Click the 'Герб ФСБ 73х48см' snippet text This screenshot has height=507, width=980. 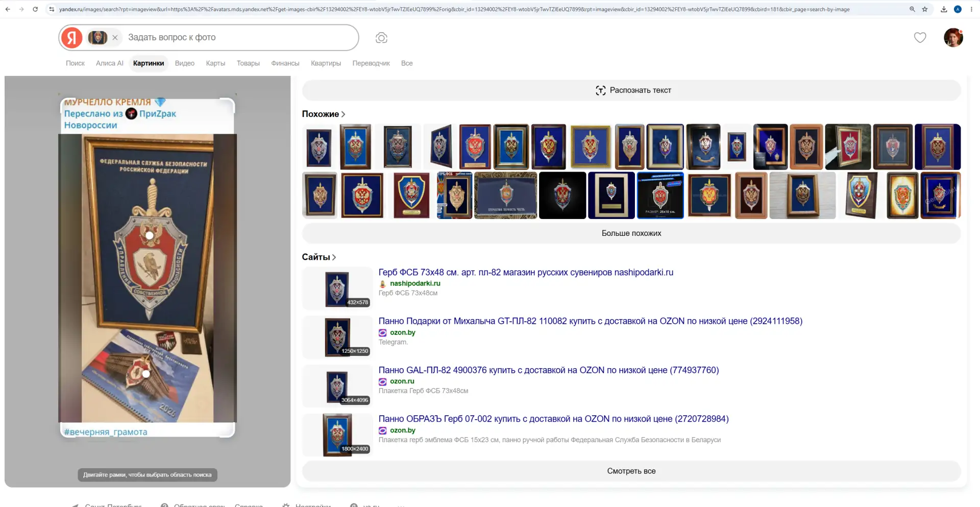click(x=408, y=293)
